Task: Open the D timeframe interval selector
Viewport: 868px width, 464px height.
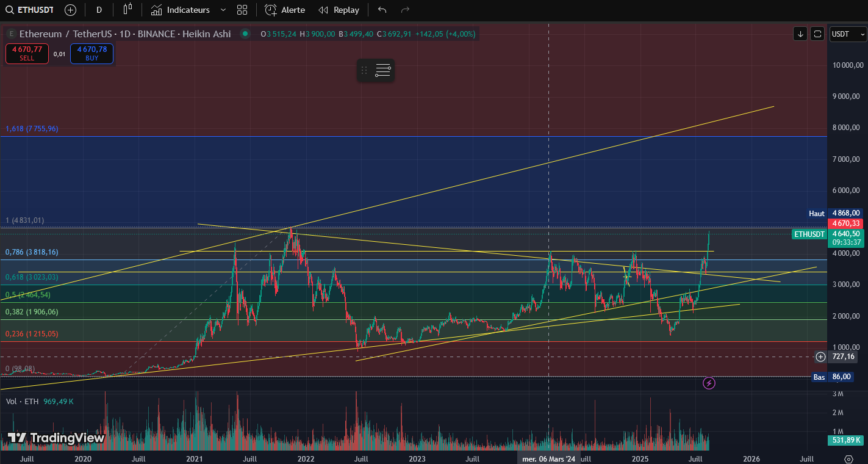Action: point(99,10)
